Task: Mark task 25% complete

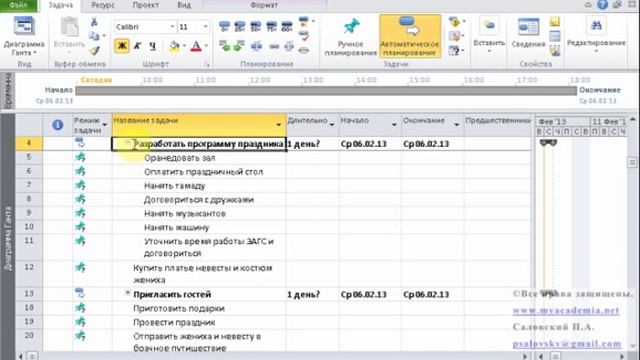Action: (240, 27)
